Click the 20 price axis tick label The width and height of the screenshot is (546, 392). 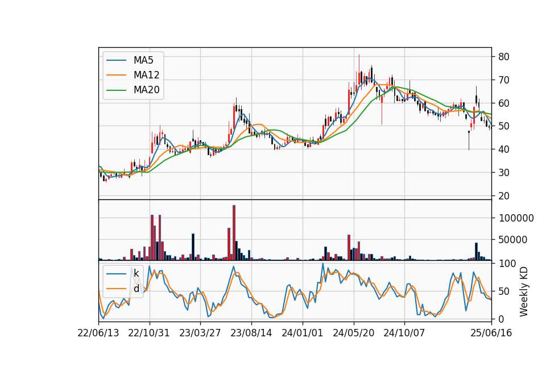pyautogui.click(x=504, y=196)
